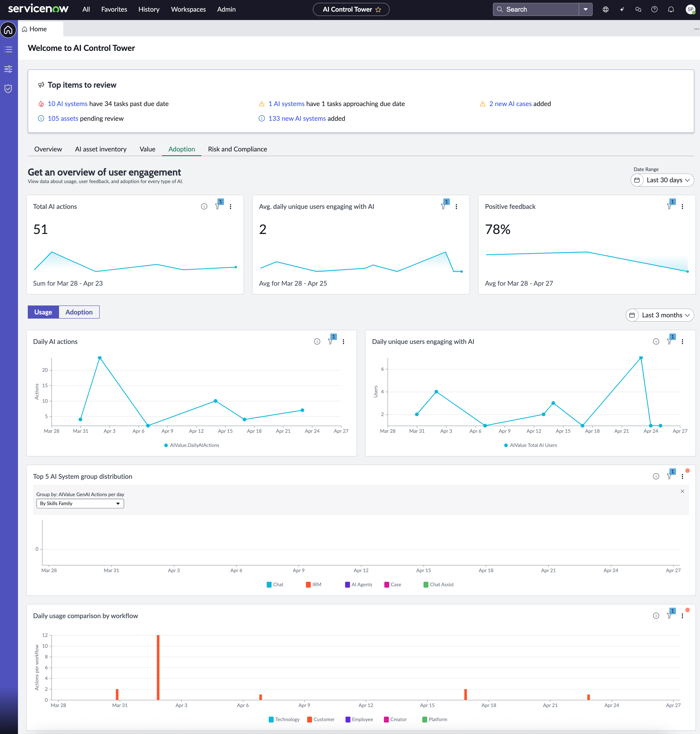Open the SP user avatar menu

pos(690,9)
